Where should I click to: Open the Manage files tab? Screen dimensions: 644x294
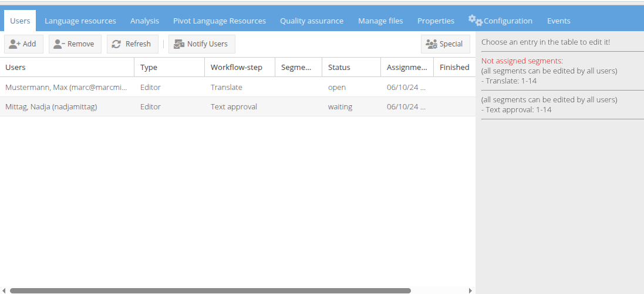pyautogui.click(x=380, y=21)
